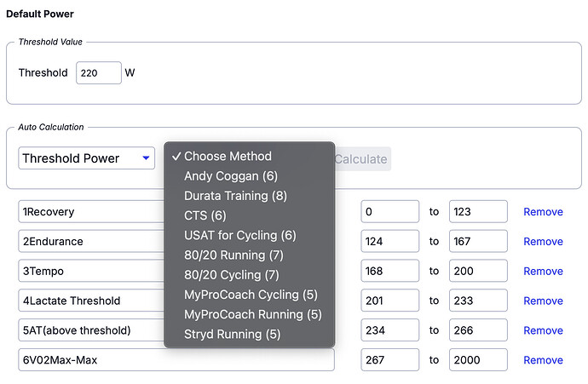Image resolution: width=588 pixels, height=384 pixels.
Task: Click the V02Max lower bound field 267
Action: 390,360
